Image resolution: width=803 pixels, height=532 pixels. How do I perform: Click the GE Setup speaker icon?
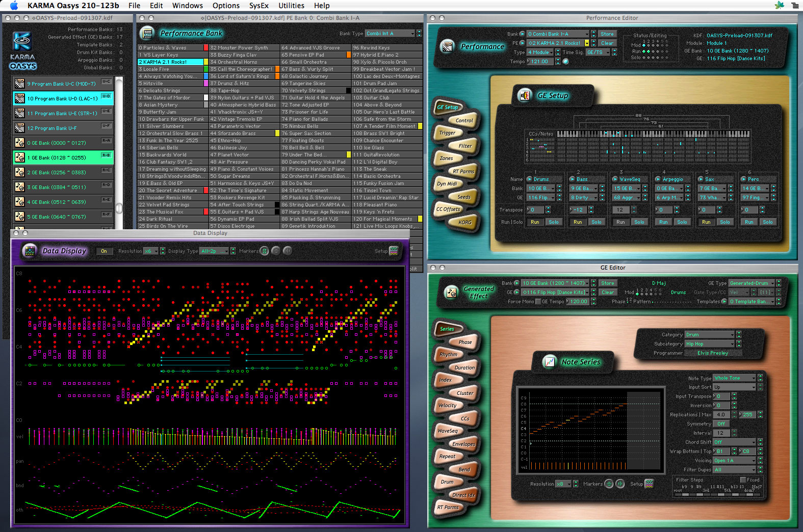pos(524,95)
